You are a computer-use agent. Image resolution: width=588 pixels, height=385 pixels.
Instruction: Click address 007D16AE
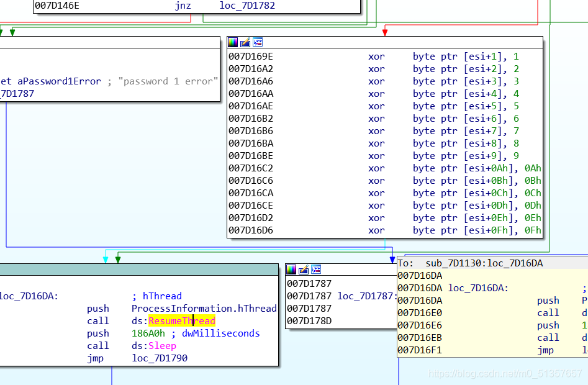click(251, 106)
